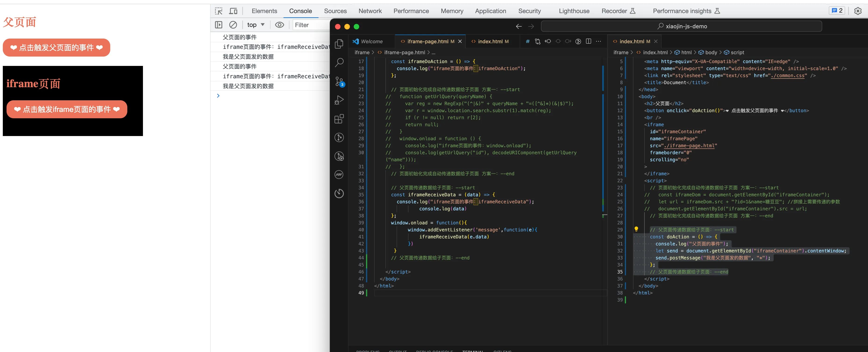The height and width of the screenshot is (352, 868).
Task: Open the Explorer view in VS Code
Action: (339, 44)
